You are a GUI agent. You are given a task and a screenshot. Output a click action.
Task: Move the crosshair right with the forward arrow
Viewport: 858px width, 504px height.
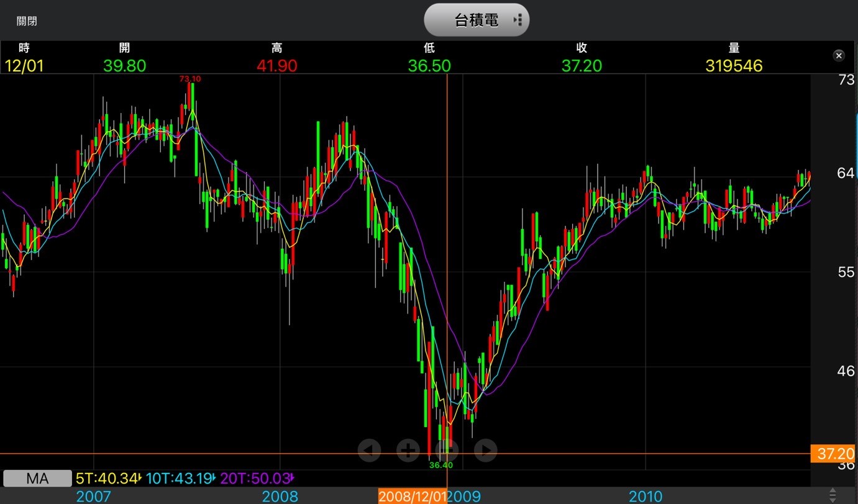[485, 450]
